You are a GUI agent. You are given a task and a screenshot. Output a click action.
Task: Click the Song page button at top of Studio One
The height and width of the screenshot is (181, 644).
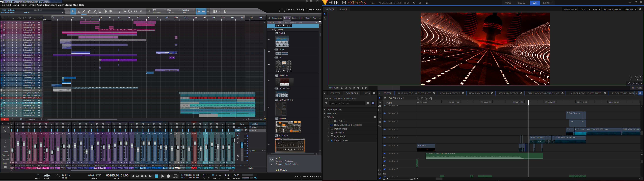300,10
